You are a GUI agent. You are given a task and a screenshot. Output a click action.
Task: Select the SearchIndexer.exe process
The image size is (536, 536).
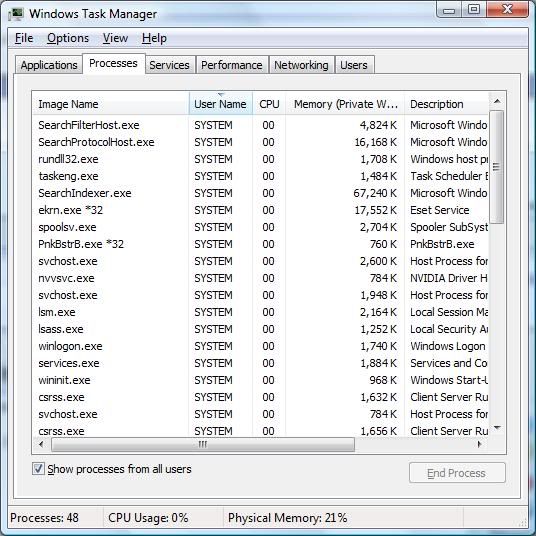260,193
